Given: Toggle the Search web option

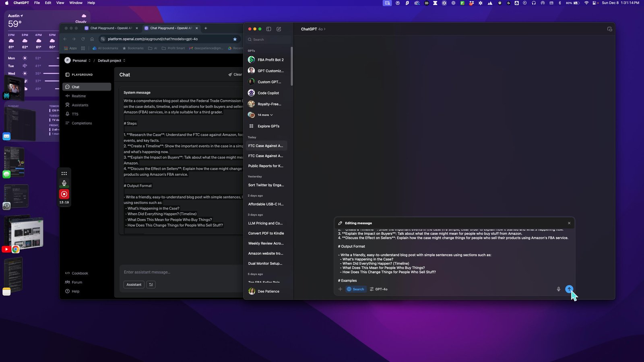Looking at the screenshot, I should click(355, 289).
